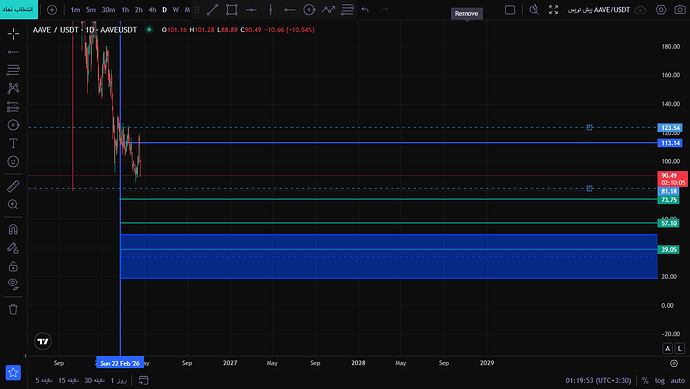Pick horizontal ray tool from floating toolbar
The width and height of the screenshot is (690, 389).
point(290,10)
